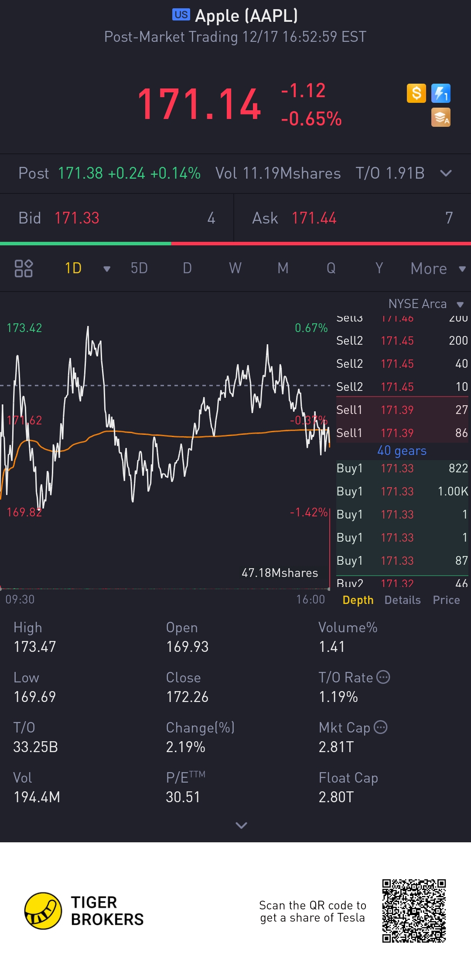Open the More timeframes dropdown
The height and width of the screenshot is (980, 471).
[x=438, y=268]
